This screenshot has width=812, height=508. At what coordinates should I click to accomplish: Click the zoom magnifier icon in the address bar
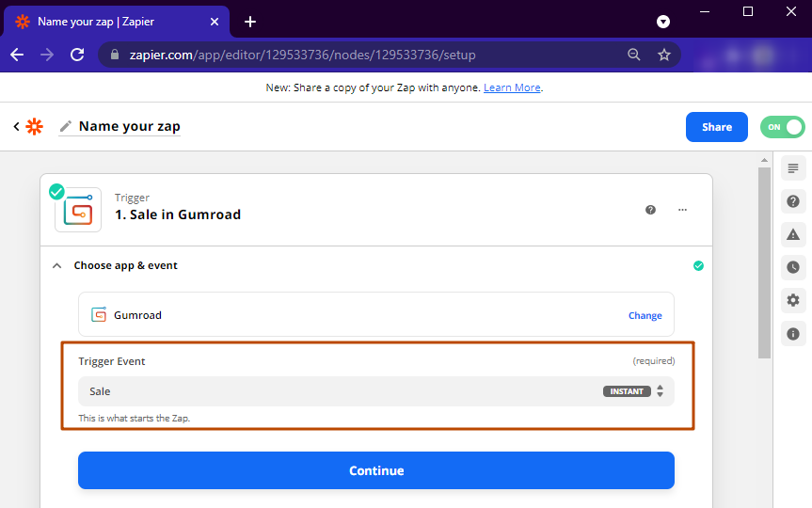[634, 55]
